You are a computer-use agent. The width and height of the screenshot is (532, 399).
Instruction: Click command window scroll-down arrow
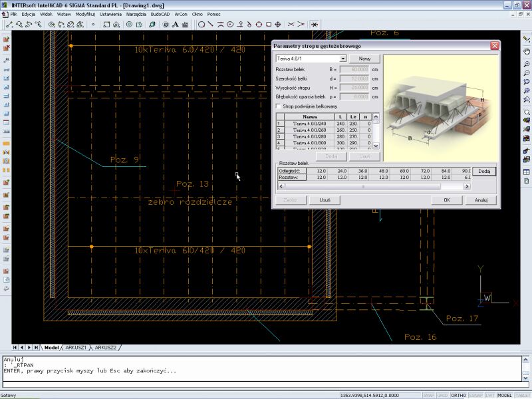coord(525,377)
